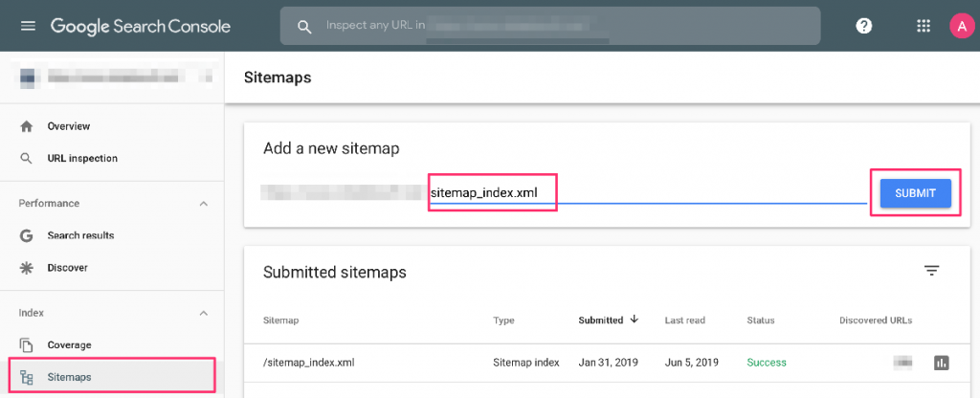Click the Last read column header
980x398 pixels.
tap(685, 320)
